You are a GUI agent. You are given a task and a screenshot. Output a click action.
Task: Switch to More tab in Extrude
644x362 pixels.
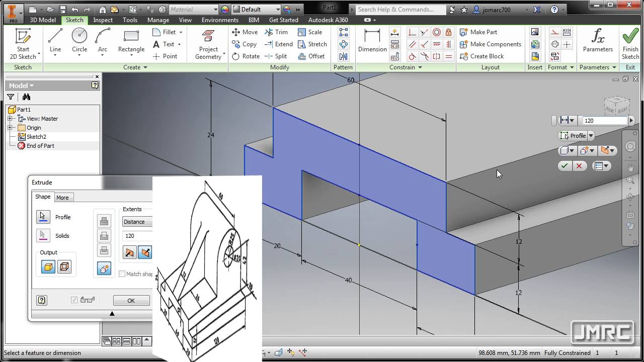[x=62, y=198]
